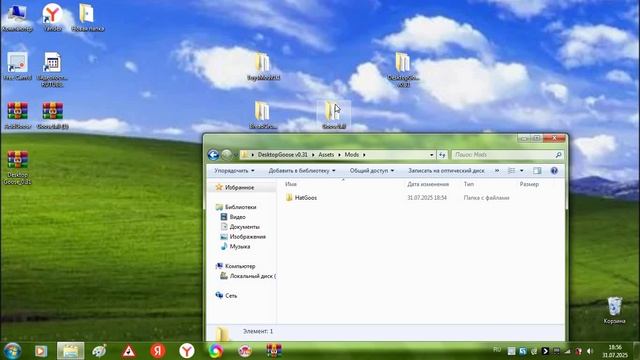
Task: Open the volume speaker tray icon
Action: pyautogui.click(x=590, y=351)
